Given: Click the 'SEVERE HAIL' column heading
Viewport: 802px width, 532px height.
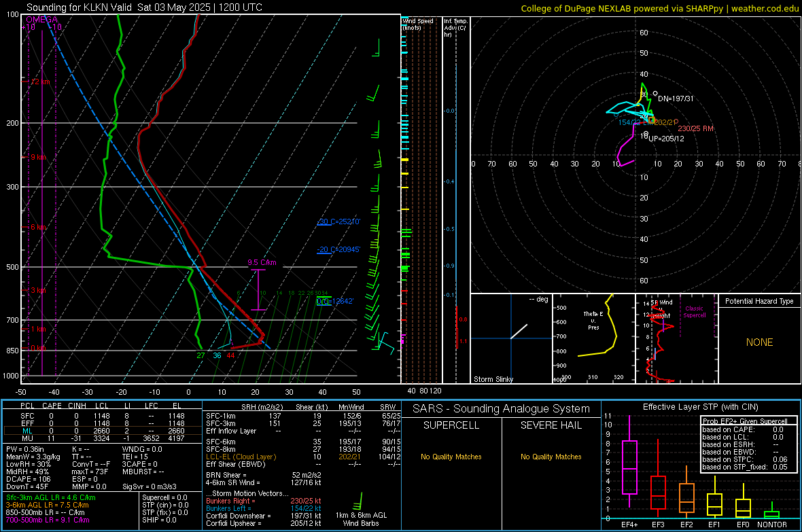Looking at the screenshot, I should [551, 425].
